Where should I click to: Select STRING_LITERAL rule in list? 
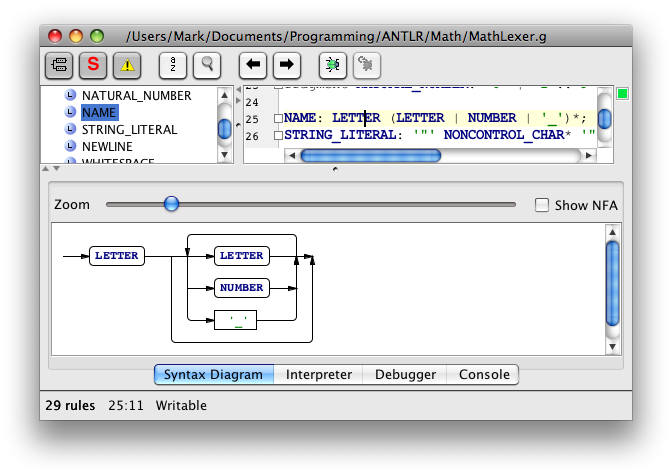(129, 129)
